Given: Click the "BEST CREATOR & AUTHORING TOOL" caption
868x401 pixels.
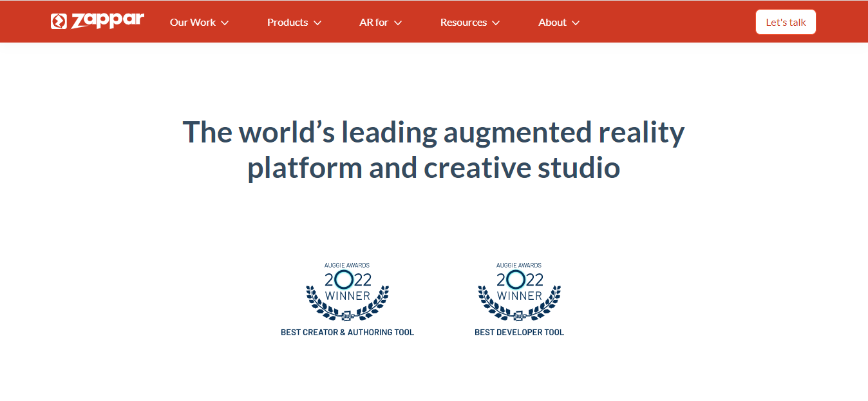Looking at the screenshot, I should pos(348,333).
